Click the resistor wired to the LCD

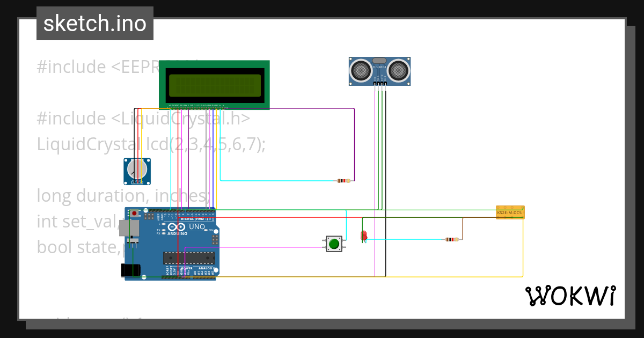point(343,180)
